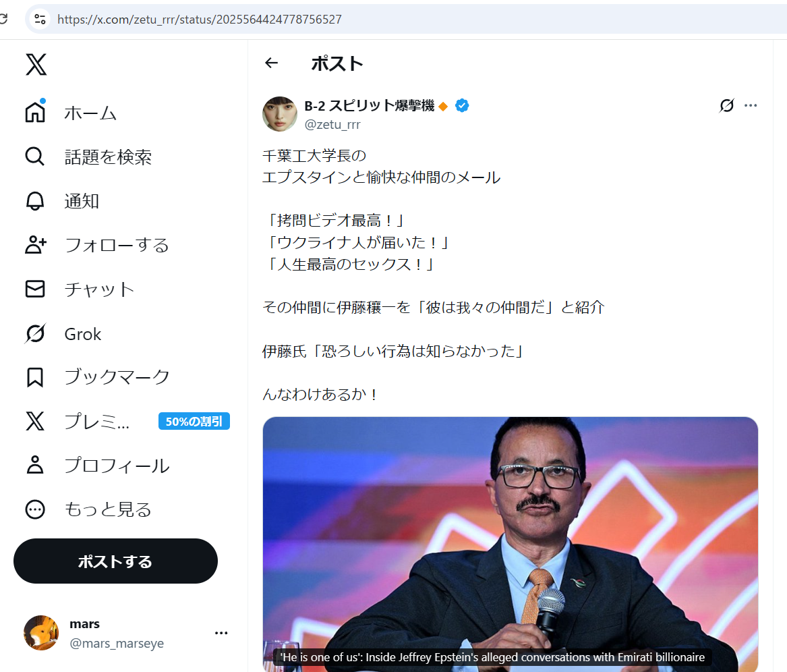Open 通知 notifications
Viewport: 787px width, 672px height.
[x=82, y=201]
